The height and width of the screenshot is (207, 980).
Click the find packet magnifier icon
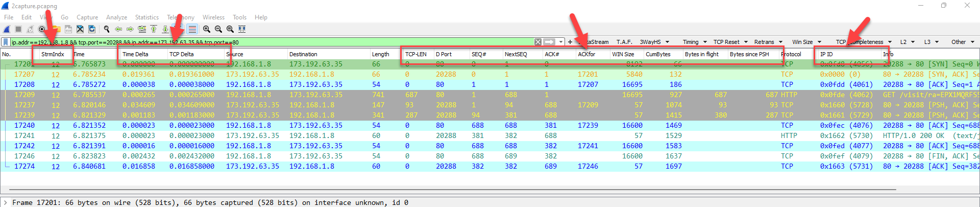click(x=107, y=29)
